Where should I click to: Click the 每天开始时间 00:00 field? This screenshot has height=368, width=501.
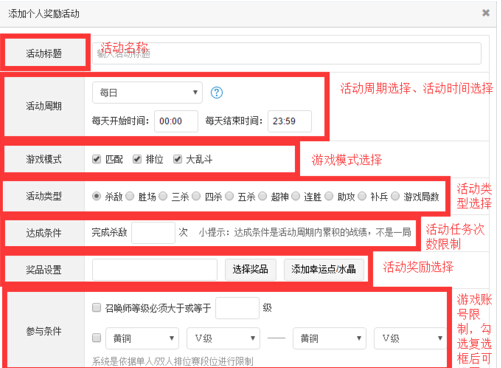[x=176, y=121]
